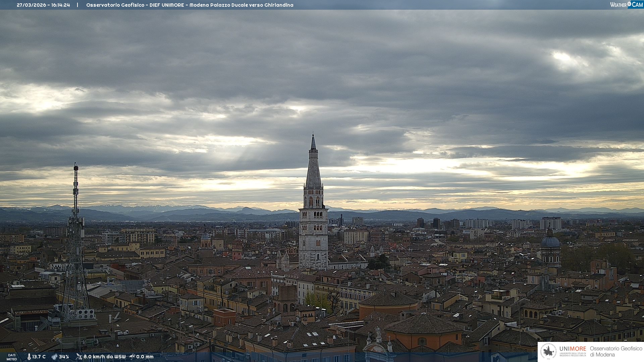
Task: Click the 13.7 C temperature reading
Action: (x=39, y=357)
